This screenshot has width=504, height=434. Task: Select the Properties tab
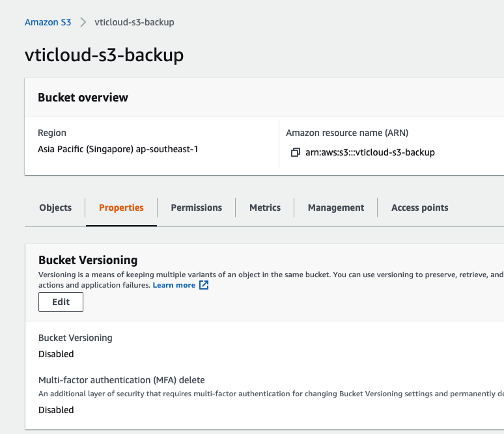[121, 208]
